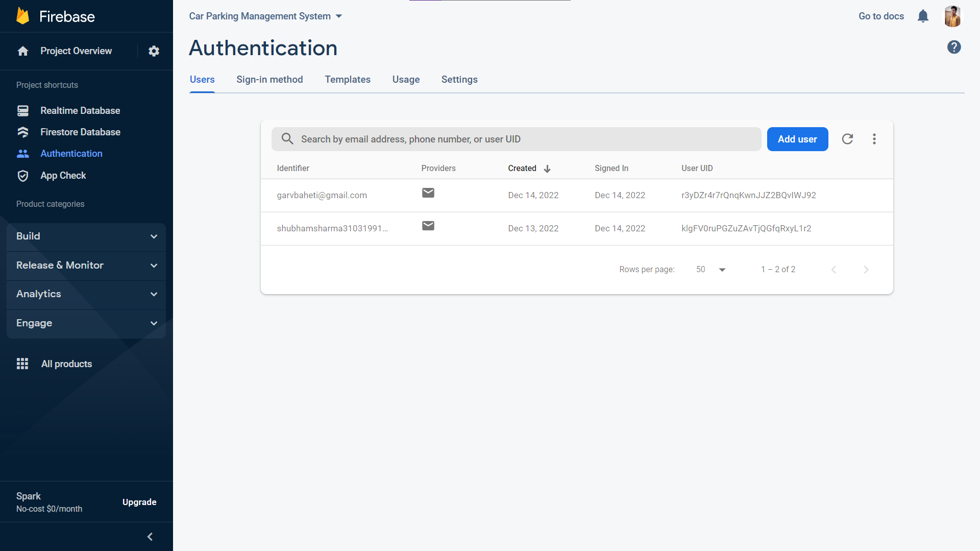Viewport: 980px width, 551px height.
Task: Open the user account avatar
Action: coord(952,16)
